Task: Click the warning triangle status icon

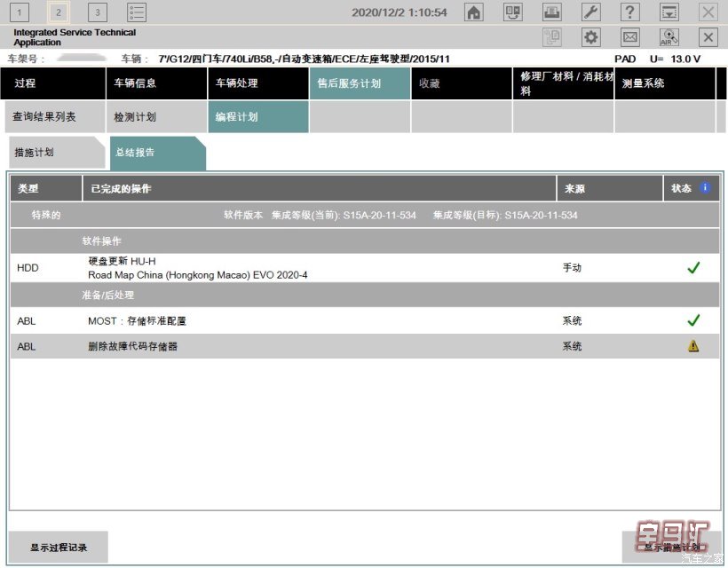Action: [693, 346]
